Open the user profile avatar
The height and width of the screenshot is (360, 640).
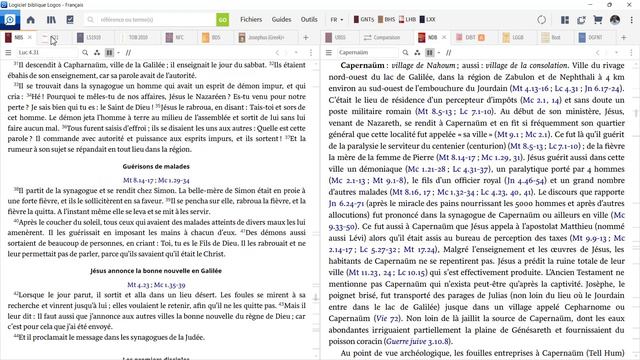click(x=615, y=20)
